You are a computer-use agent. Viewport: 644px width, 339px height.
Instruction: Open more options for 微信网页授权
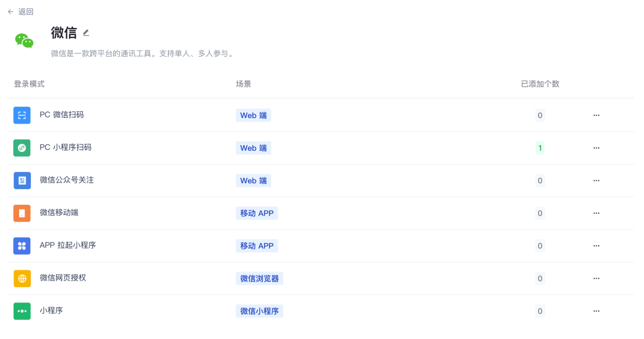(596, 278)
